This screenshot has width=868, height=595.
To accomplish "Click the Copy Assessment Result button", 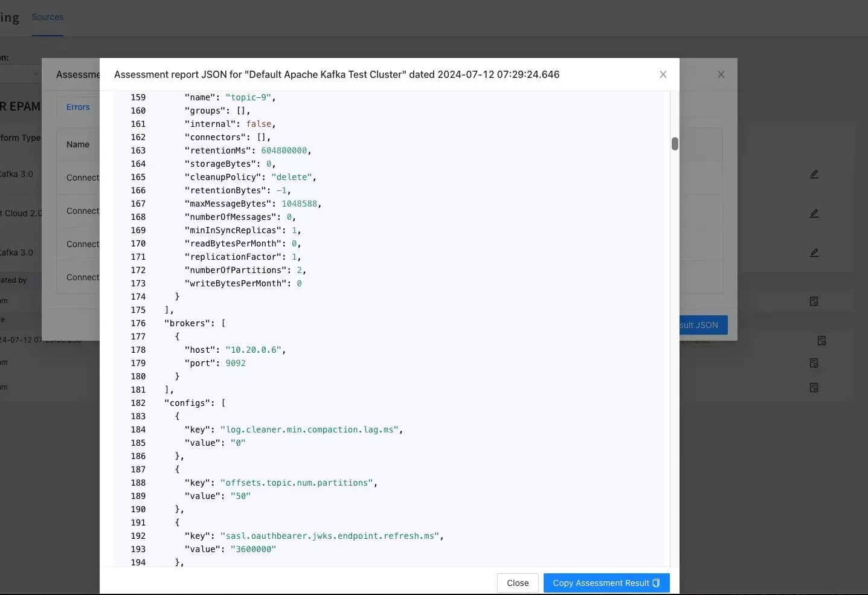I will pyautogui.click(x=606, y=583).
